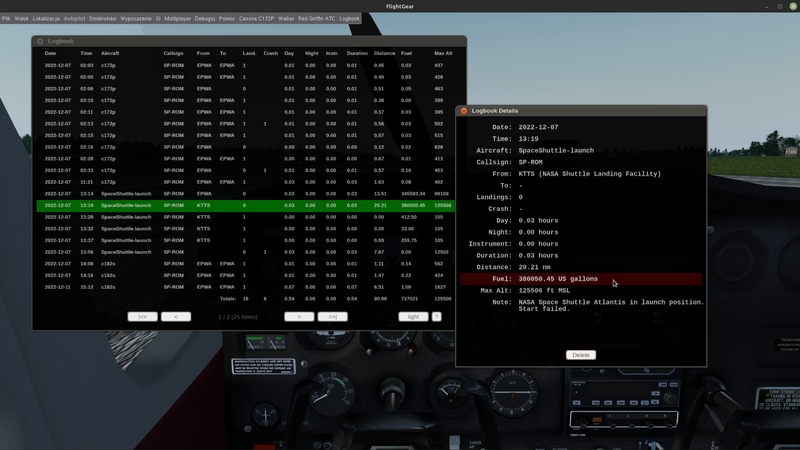Image resolution: width=800 pixels, height=450 pixels.
Task: Open the Środowisko menu
Action: click(x=103, y=18)
